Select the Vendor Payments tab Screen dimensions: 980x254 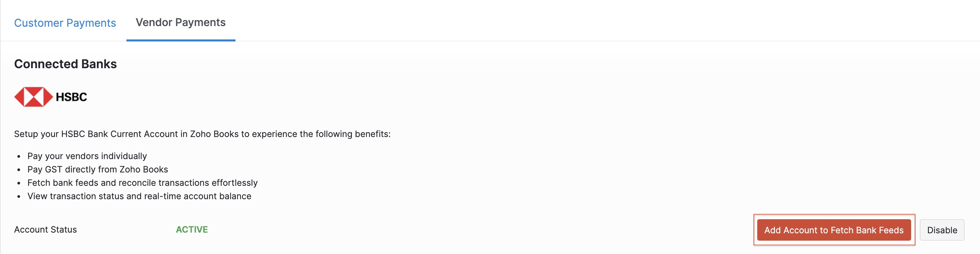point(181,22)
